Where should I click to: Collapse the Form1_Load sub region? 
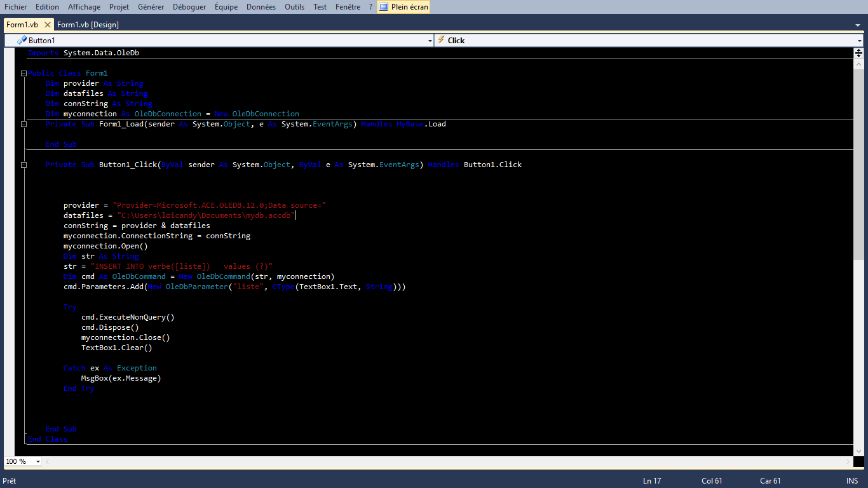tap(24, 124)
